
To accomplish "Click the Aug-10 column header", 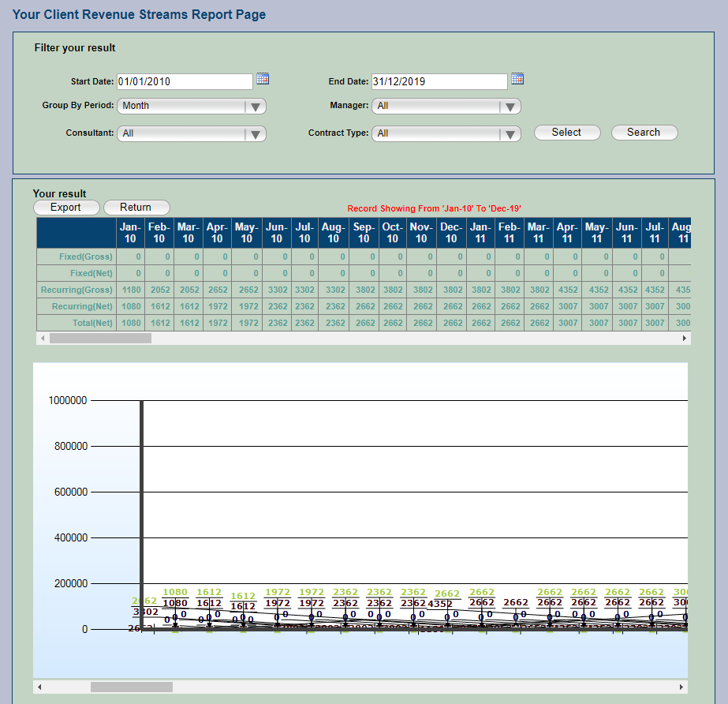I will (x=334, y=233).
